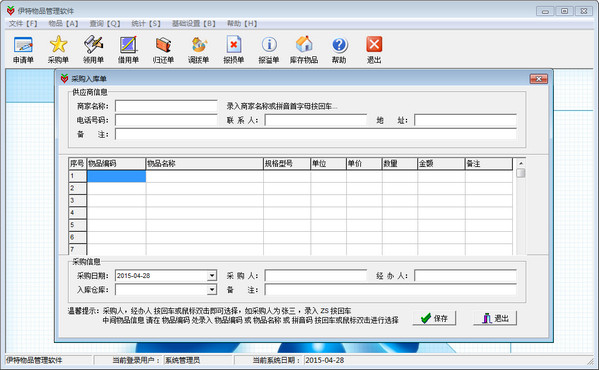Open the 领用单 toolbar icon
This screenshot has width=599, height=370.
tap(94, 45)
